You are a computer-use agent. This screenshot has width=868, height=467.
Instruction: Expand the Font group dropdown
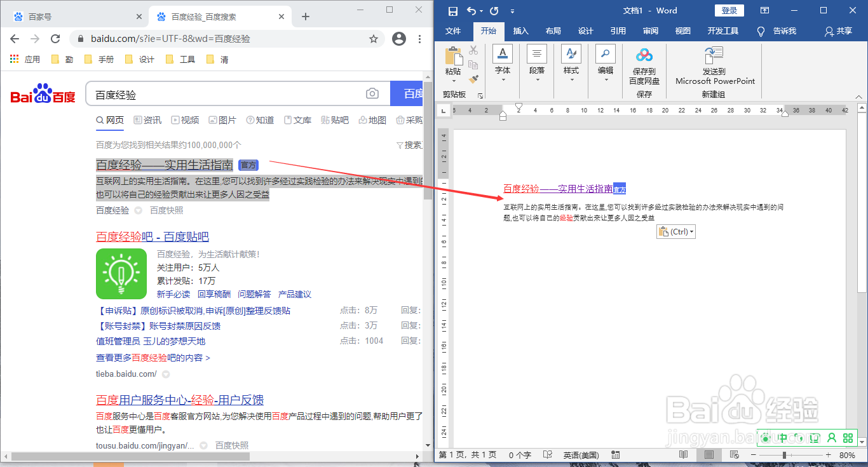coord(503,79)
